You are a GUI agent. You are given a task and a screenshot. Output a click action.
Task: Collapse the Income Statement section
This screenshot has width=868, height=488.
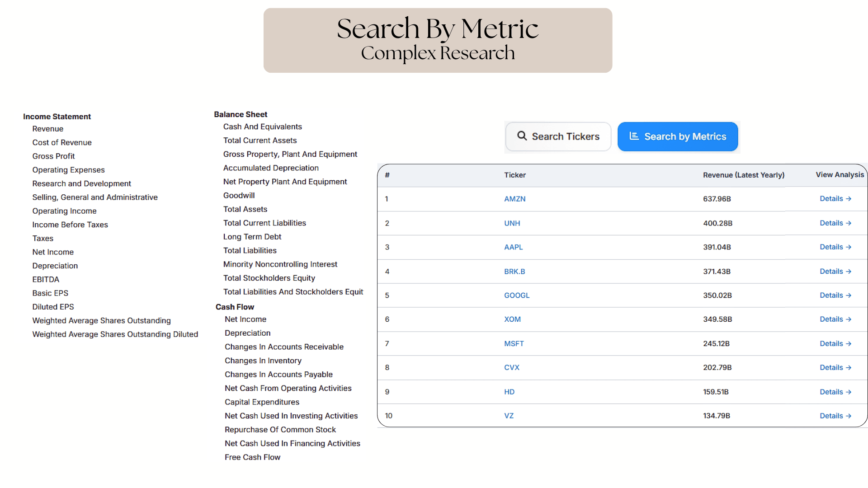57,117
